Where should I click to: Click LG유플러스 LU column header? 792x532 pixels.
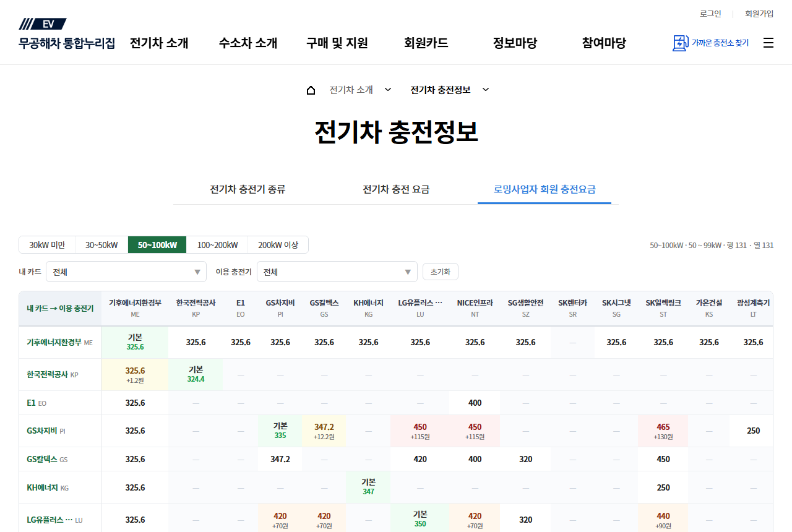[x=420, y=308]
